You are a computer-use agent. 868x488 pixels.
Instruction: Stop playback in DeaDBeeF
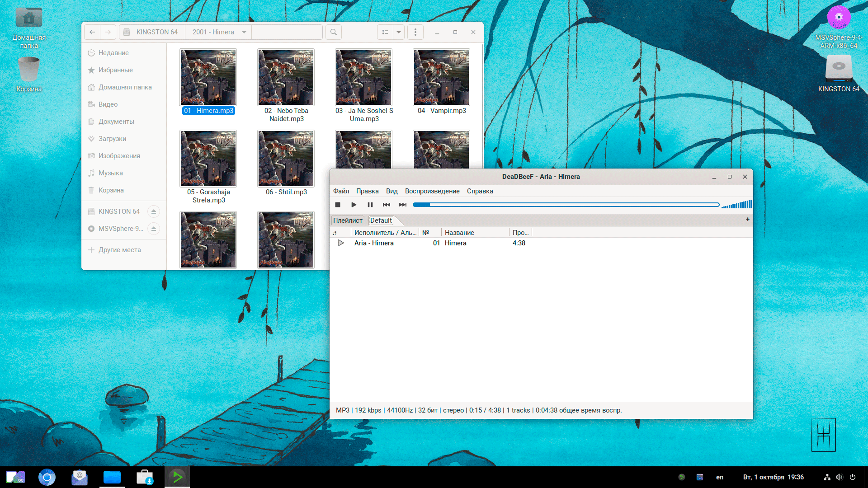pyautogui.click(x=338, y=205)
